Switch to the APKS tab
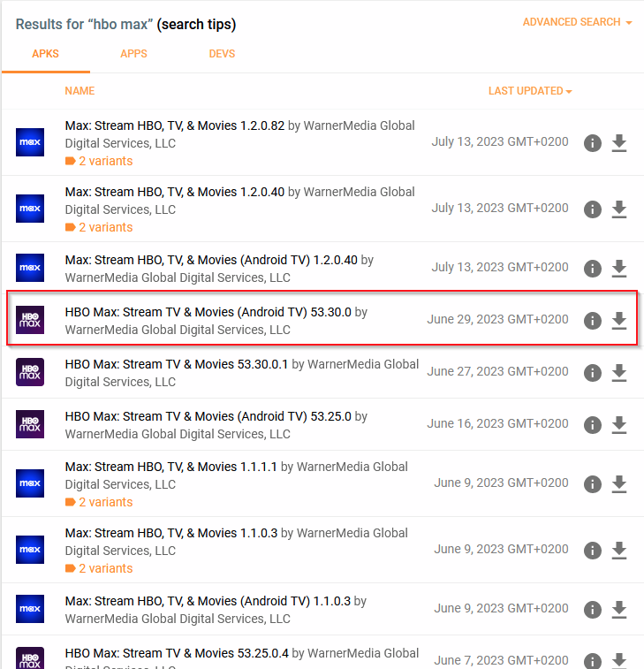Viewport: 644px width, 669px height. click(x=46, y=54)
